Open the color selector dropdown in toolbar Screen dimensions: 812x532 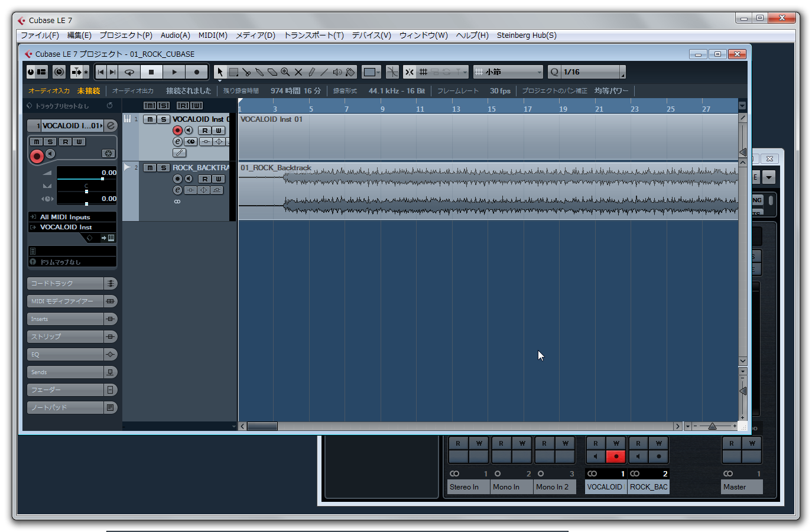372,72
